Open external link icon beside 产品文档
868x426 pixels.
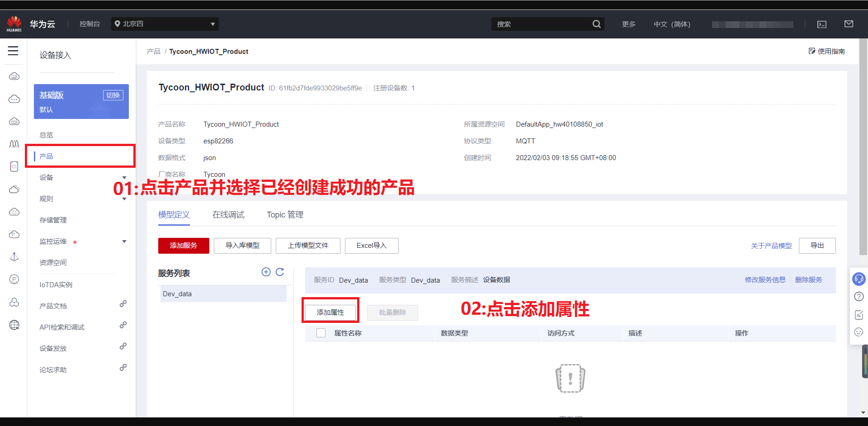click(x=123, y=304)
